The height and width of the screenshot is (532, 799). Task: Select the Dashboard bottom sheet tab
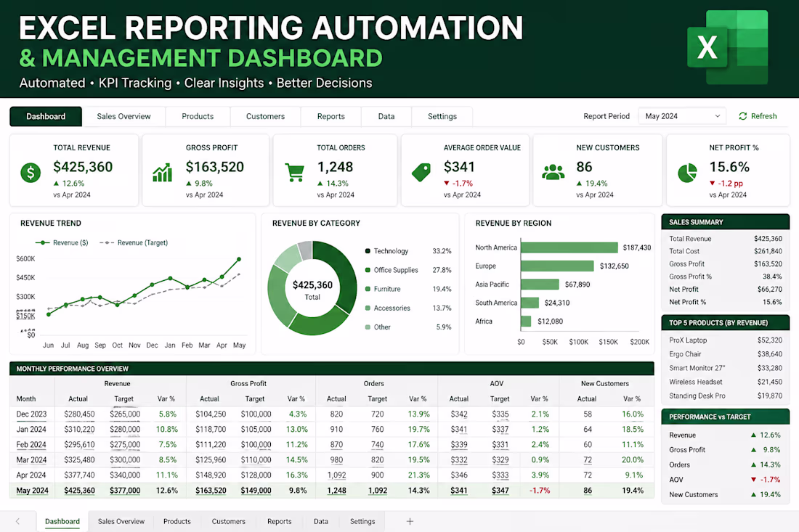click(62, 521)
